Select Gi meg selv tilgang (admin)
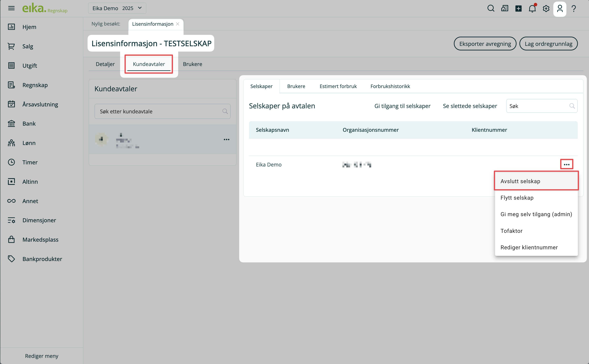The image size is (589, 364). point(536,214)
